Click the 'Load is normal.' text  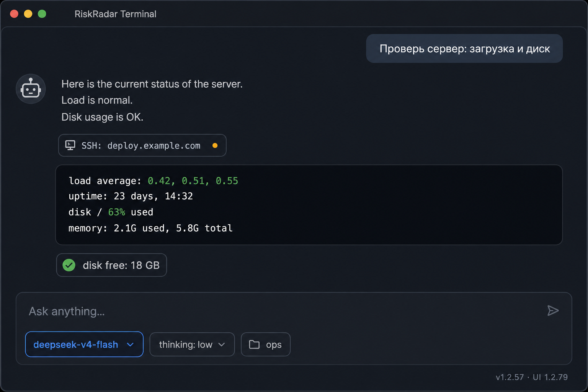(x=97, y=100)
